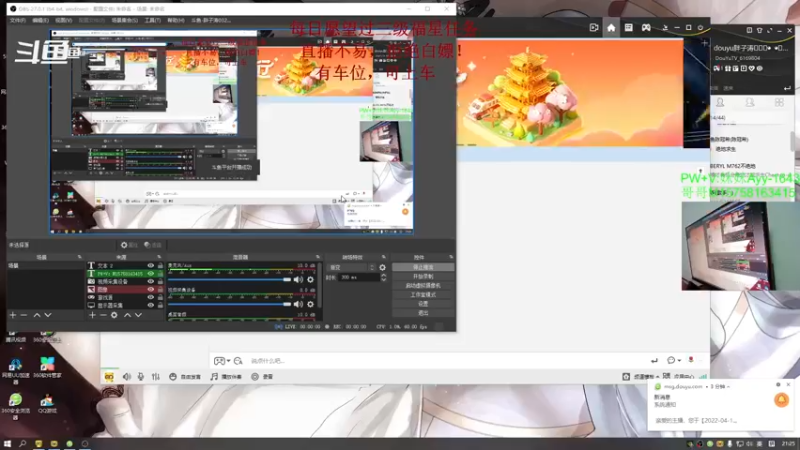This screenshot has height=450, width=800.
Task: Open the Windows Start button
Action: point(7,444)
